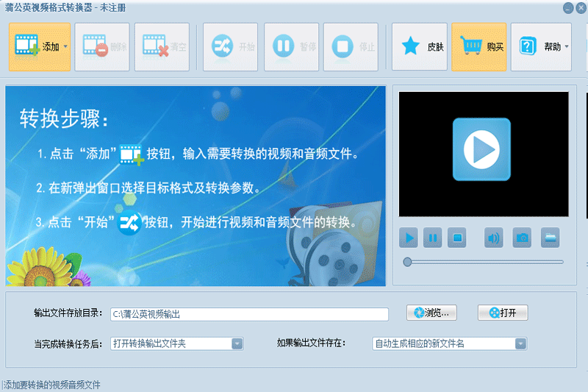The image size is (588, 392).
Task: Mute audio with the speaker icon
Action: pos(493,238)
